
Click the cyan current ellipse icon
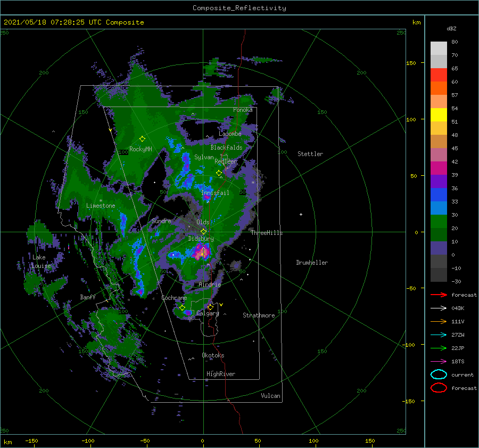[439, 374]
